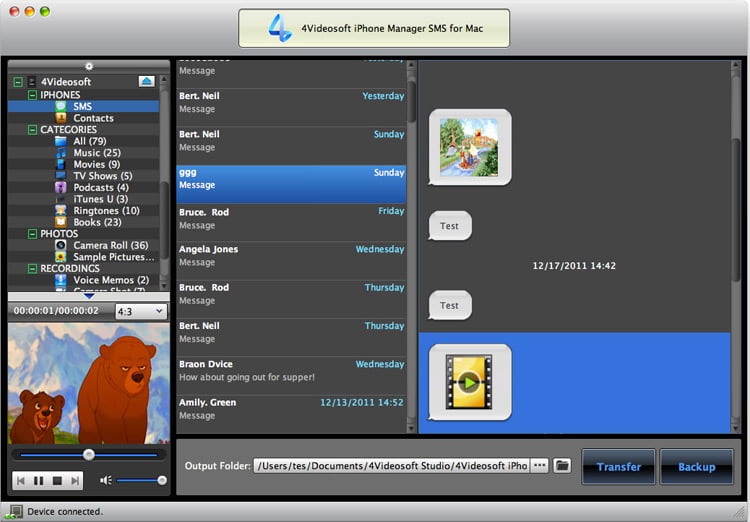The image size is (750, 522).
Task: Click the Backup button
Action: 696,466
